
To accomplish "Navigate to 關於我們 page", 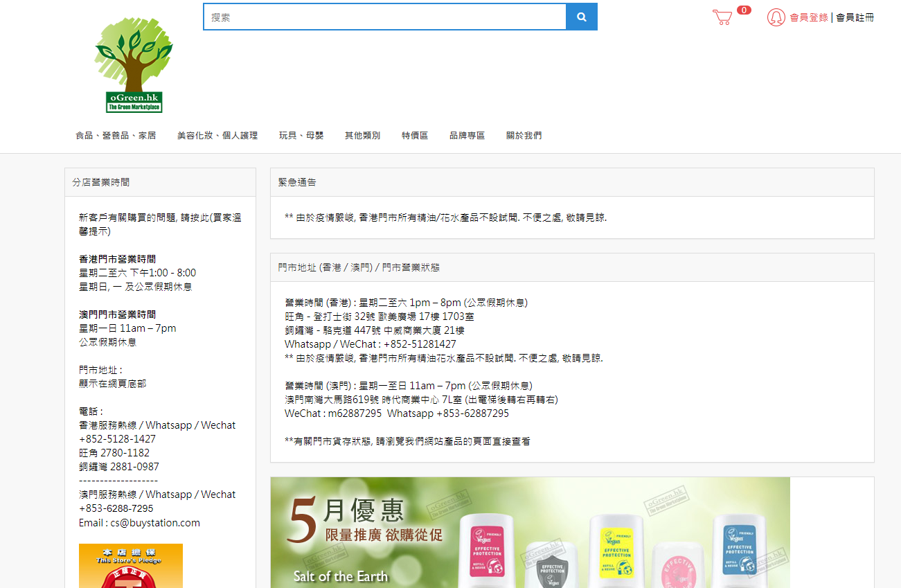I will point(524,136).
